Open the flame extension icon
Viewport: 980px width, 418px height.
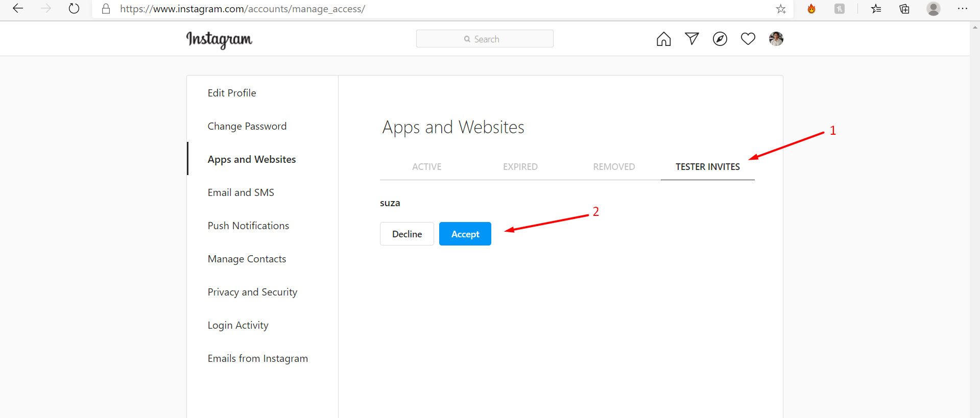click(x=811, y=9)
